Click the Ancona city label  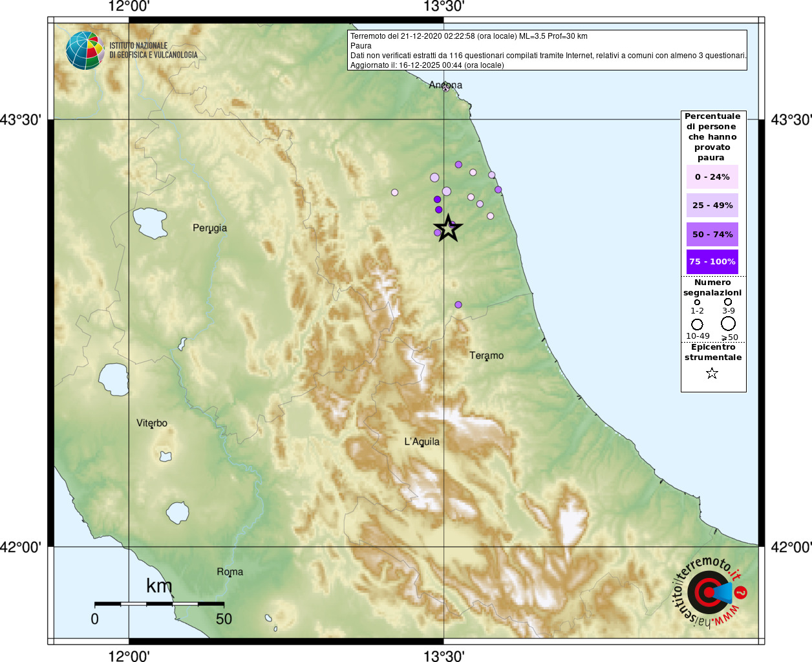coord(445,84)
